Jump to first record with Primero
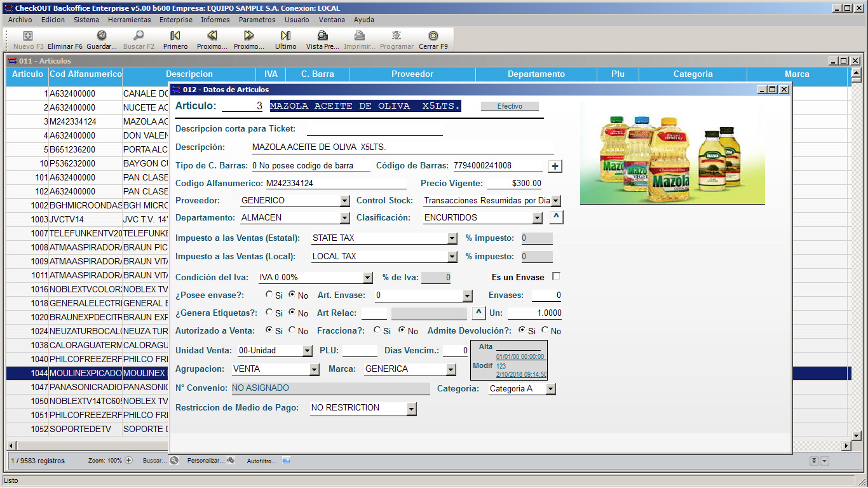This screenshot has height=488, width=868. tap(175, 36)
